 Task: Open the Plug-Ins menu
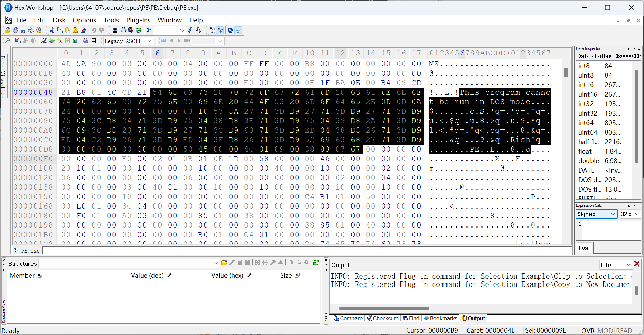138,20
